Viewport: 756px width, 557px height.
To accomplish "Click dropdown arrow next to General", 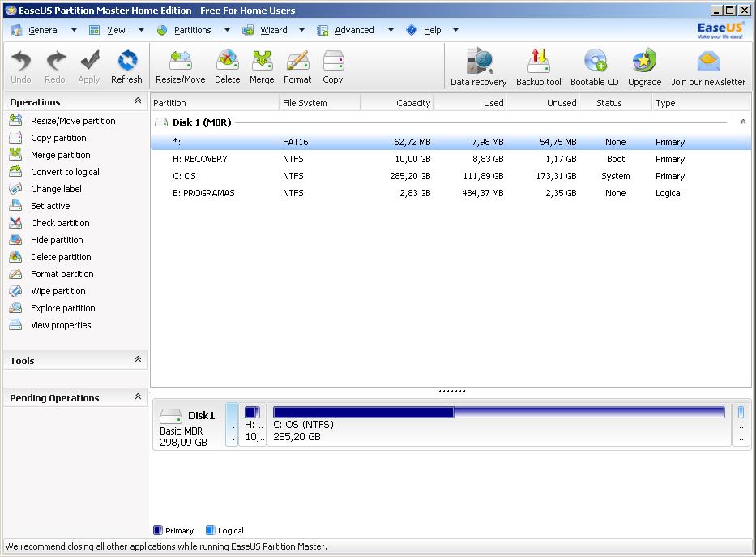I will [x=74, y=30].
